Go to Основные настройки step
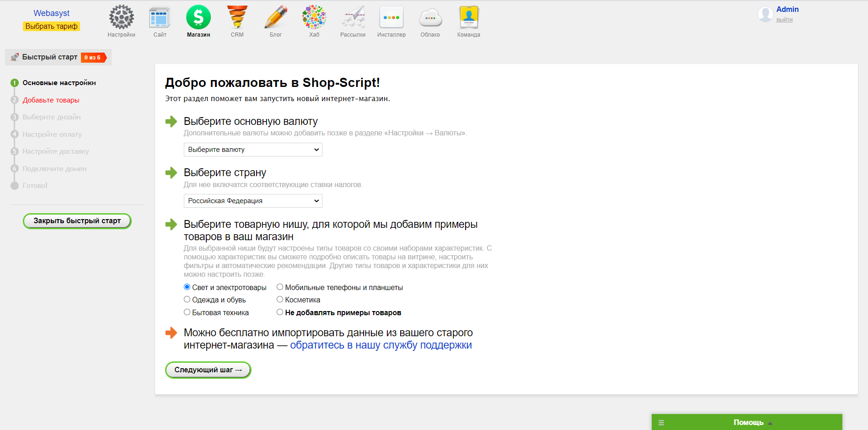Screen dimensions: 868x430 (59, 83)
